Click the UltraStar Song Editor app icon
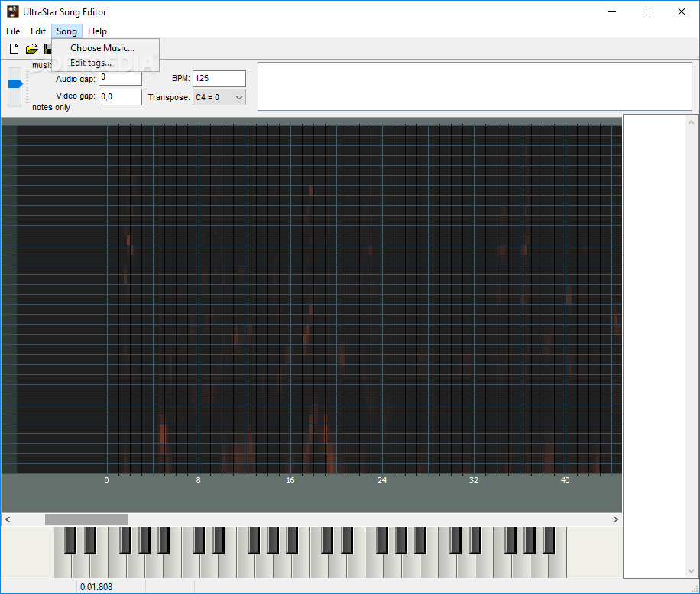The height and width of the screenshot is (594, 700). pos(13,11)
